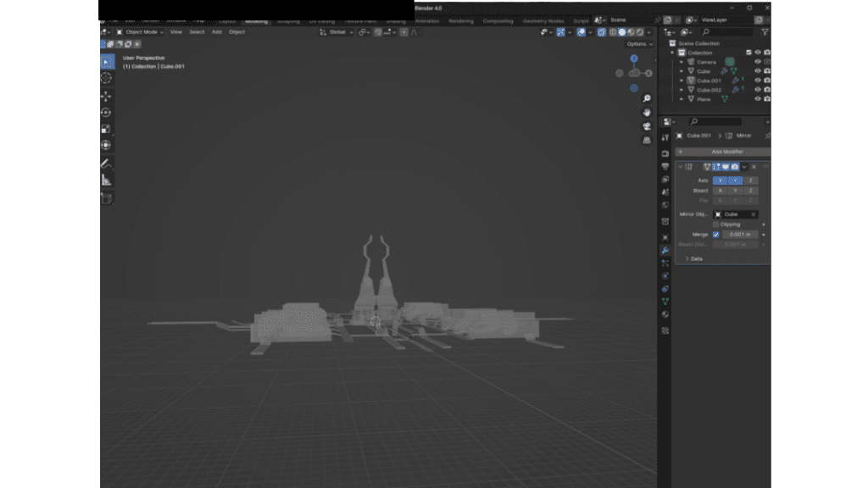Open the Options dropdown in viewport
The width and height of the screenshot is (868, 488).
pyautogui.click(x=640, y=44)
